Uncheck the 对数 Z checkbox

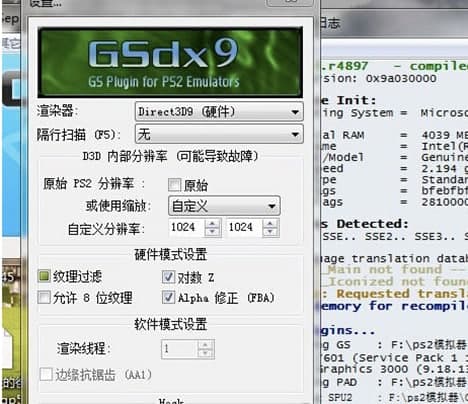pos(168,277)
